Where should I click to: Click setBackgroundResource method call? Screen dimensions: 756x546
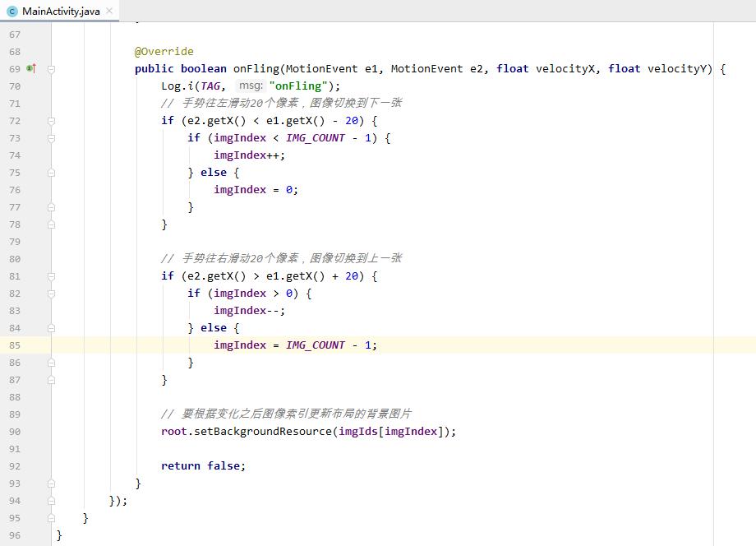click(263, 431)
